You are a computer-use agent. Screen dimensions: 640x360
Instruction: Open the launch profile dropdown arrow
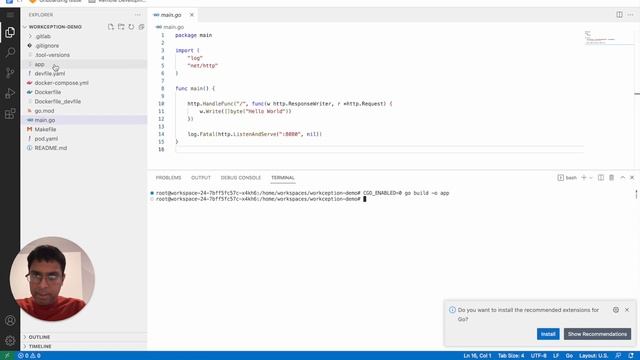coord(591,178)
